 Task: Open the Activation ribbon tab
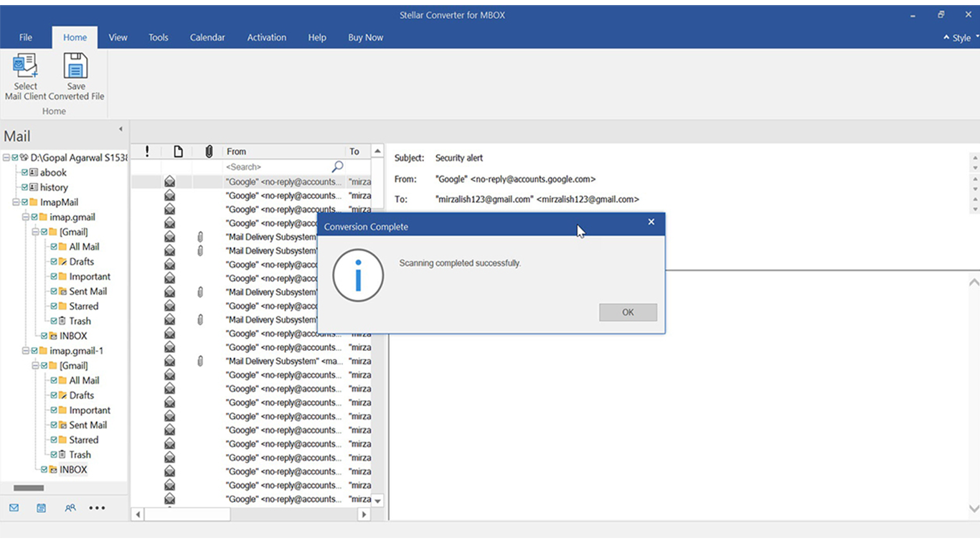point(267,37)
